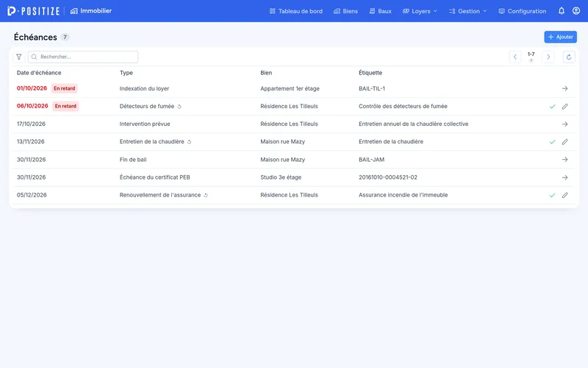Image resolution: width=588 pixels, height=368 pixels.
Task: Edit the Contrôle des détecteurs de fumée row
Action: pos(564,107)
